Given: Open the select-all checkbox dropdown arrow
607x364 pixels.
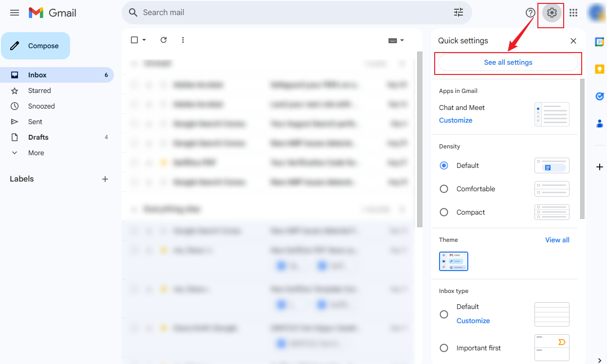Looking at the screenshot, I should 144,40.
